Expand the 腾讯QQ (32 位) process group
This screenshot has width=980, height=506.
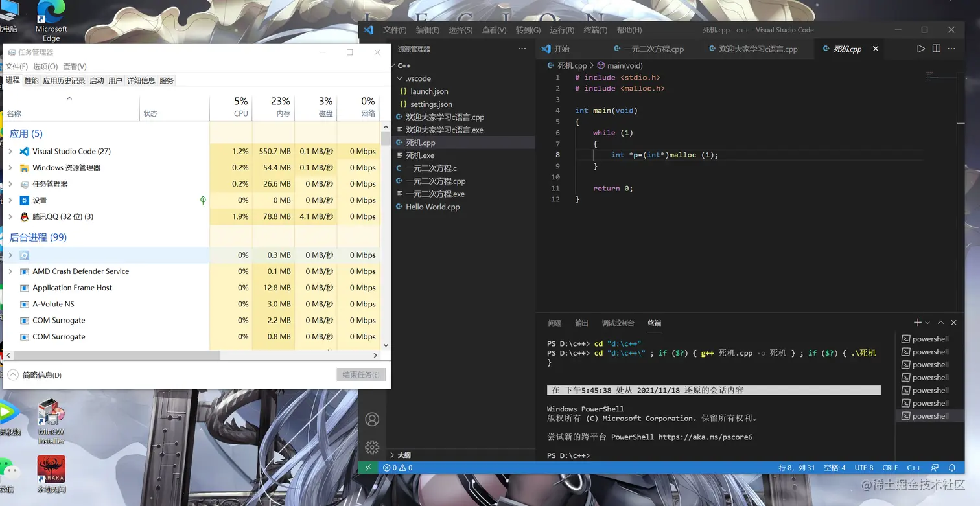10,216
